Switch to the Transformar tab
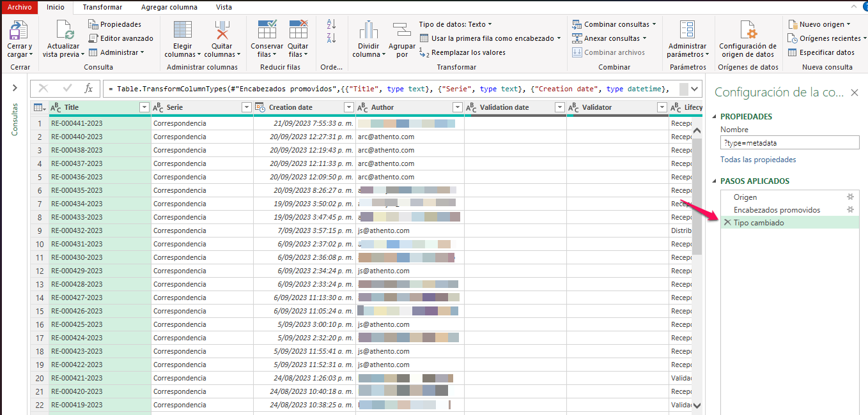Screen dimensions: 868x415 102,7
